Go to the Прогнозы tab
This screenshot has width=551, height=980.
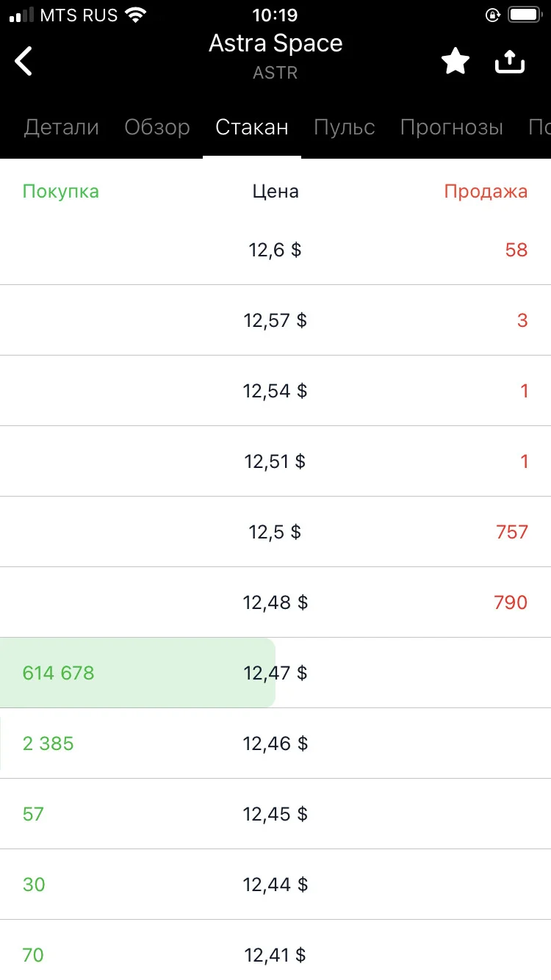pyautogui.click(x=452, y=127)
